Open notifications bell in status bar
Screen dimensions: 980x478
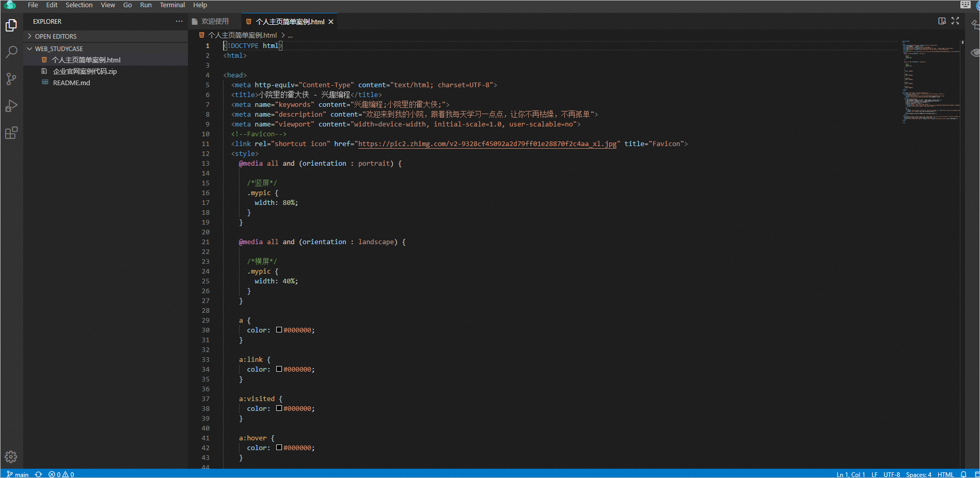tap(963, 474)
